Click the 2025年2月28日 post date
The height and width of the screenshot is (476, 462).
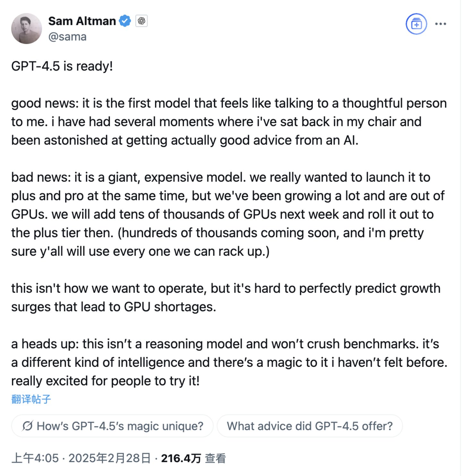click(x=109, y=458)
